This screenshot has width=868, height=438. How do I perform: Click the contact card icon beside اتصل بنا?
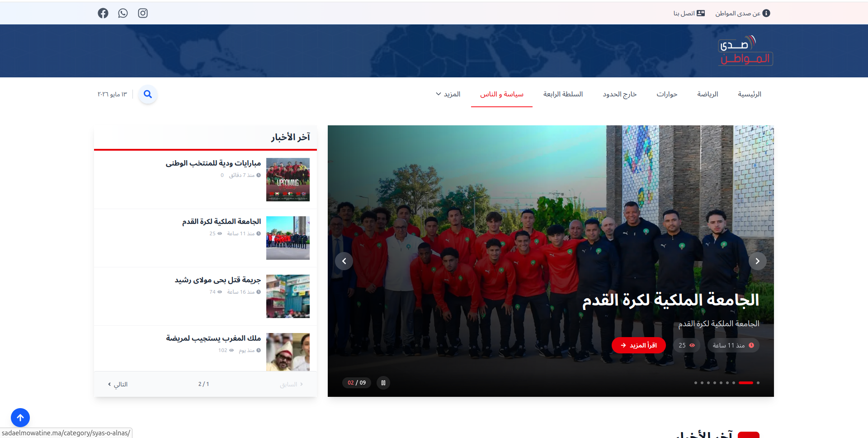pos(701,13)
